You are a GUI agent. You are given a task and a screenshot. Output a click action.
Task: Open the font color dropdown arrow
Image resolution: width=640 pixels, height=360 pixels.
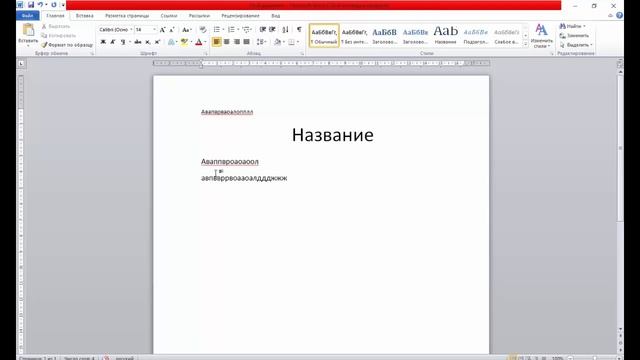click(205, 42)
